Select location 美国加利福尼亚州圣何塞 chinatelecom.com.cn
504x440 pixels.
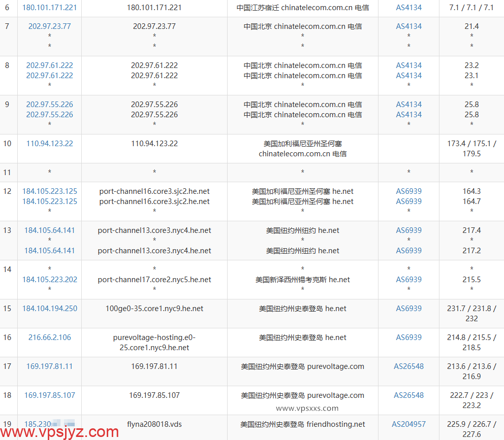click(302, 148)
